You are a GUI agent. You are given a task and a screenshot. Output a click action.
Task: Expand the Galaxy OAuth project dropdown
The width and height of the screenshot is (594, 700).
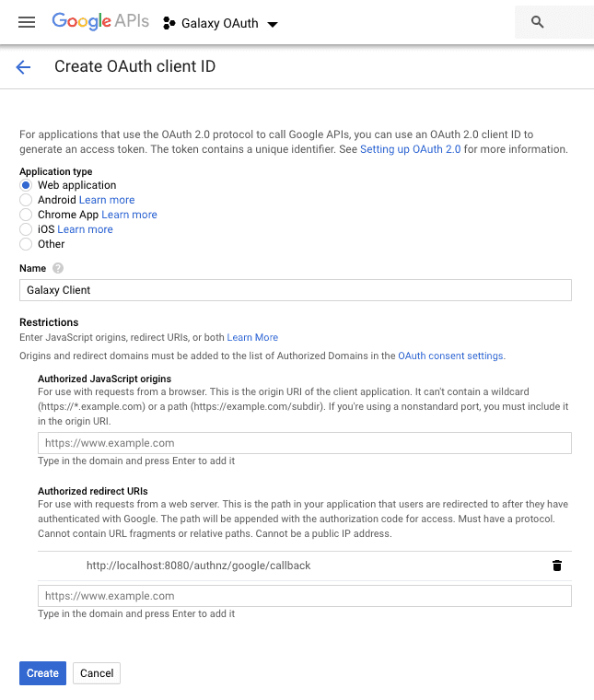coord(272,24)
